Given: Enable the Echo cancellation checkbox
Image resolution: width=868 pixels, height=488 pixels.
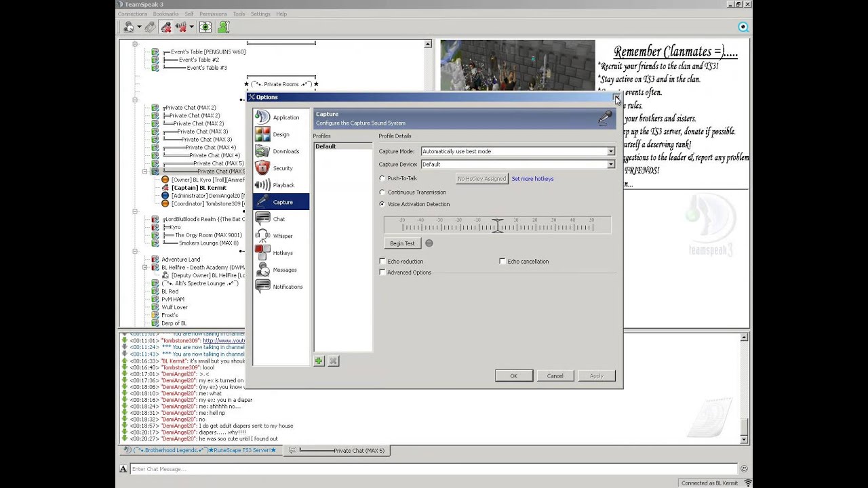Looking at the screenshot, I should (x=502, y=261).
